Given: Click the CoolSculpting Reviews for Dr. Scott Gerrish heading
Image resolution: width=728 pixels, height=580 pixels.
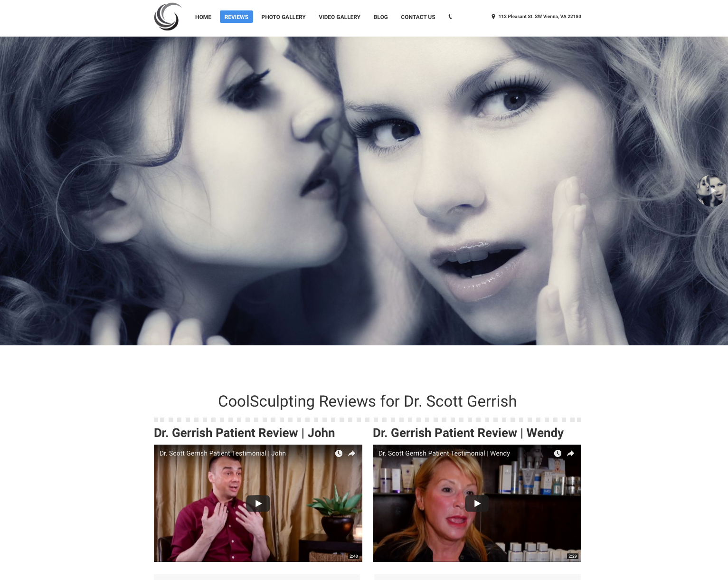Looking at the screenshot, I should click(x=367, y=401).
